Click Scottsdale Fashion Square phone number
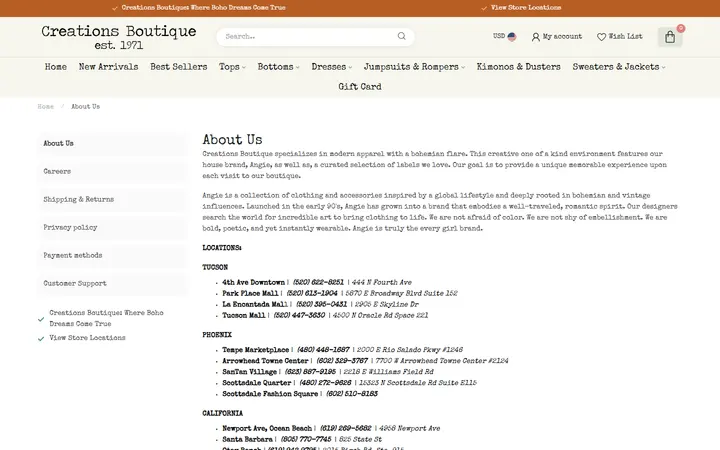The width and height of the screenshot is (720, 450). coord(352,394)
